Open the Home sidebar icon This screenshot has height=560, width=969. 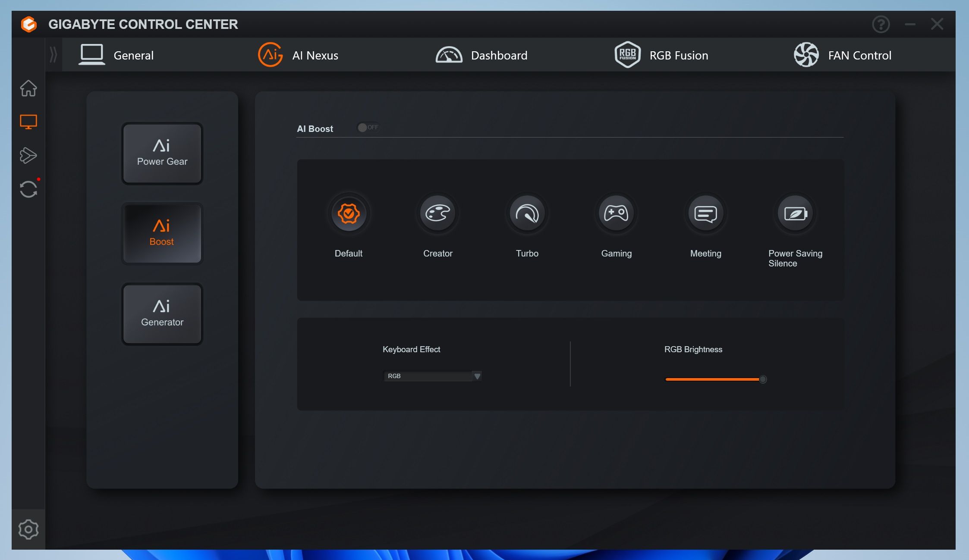[28, 88]
